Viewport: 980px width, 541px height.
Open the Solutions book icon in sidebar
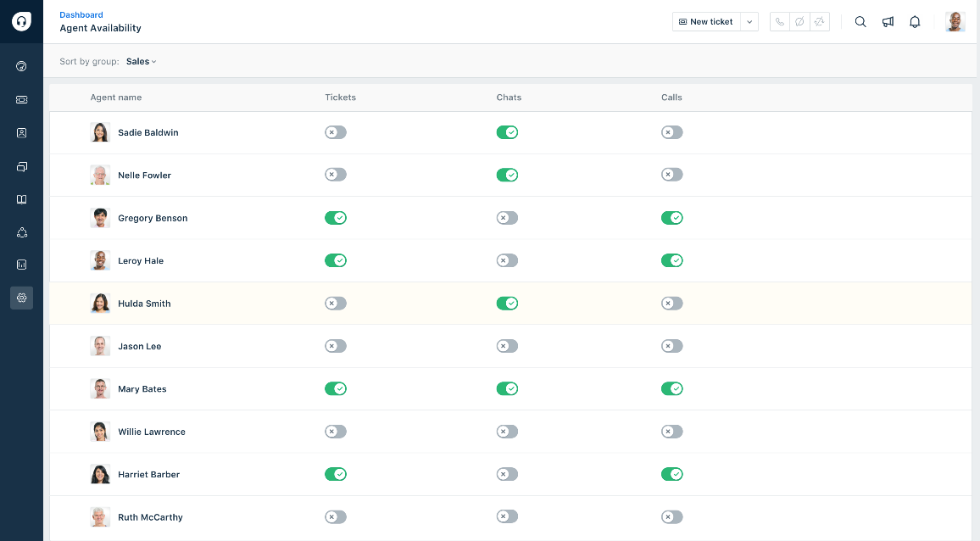(x=21, y=199)
